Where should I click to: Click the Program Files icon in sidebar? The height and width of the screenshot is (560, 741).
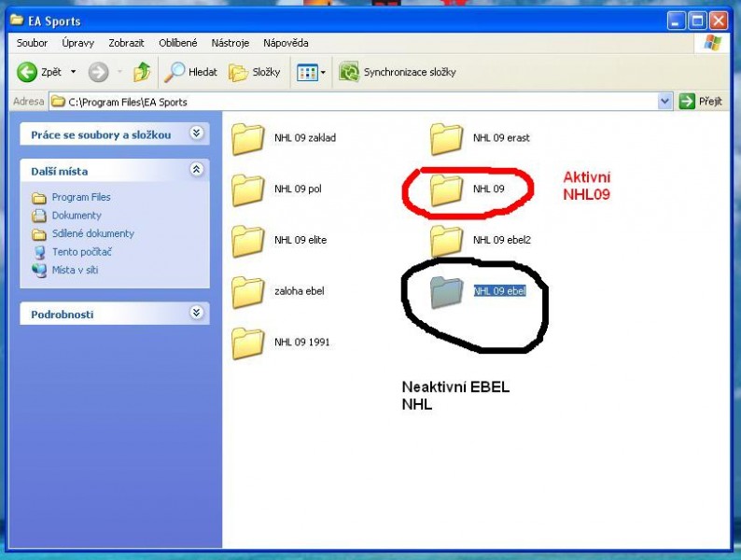click(x=39, y=198)
